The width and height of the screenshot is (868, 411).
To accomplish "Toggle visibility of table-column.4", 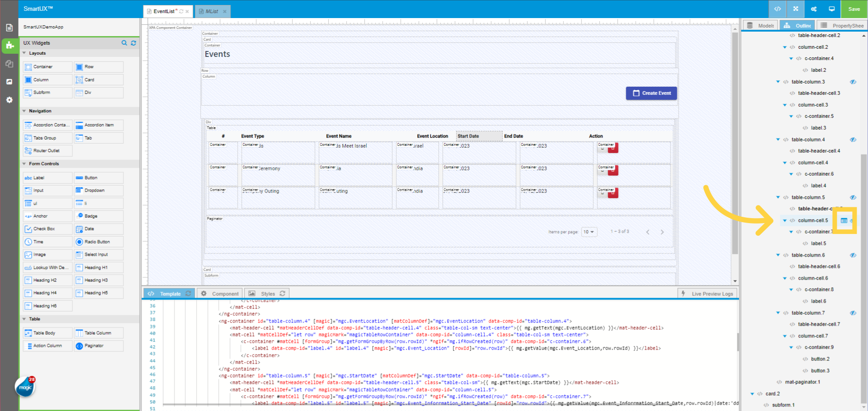I will pyautogui.click(x=854, y=140).
